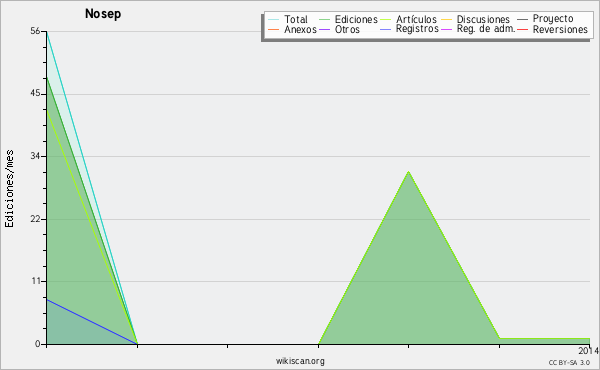
Task: Click the Ediciones/mes axis label
Action: point(9,189)
